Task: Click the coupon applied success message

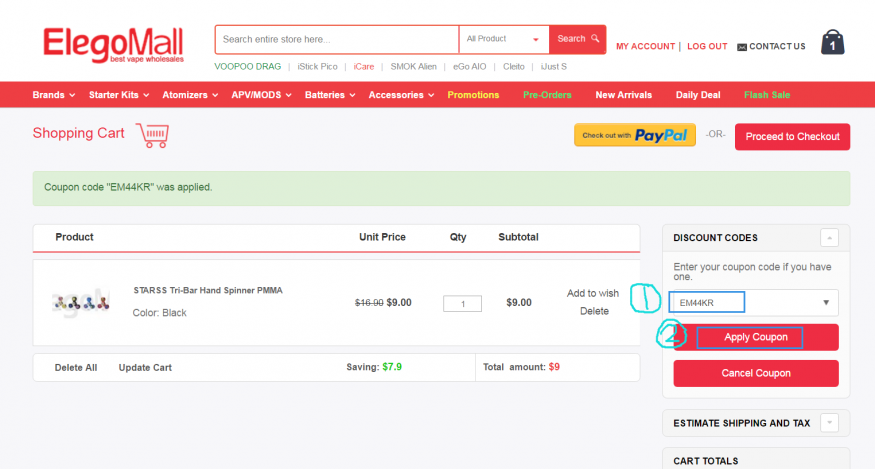Action: (441, 188)
